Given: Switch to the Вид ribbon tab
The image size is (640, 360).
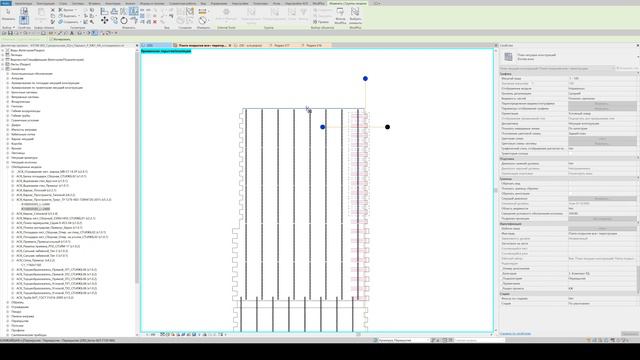Looking at the screenshot, I should pos(203,3).
